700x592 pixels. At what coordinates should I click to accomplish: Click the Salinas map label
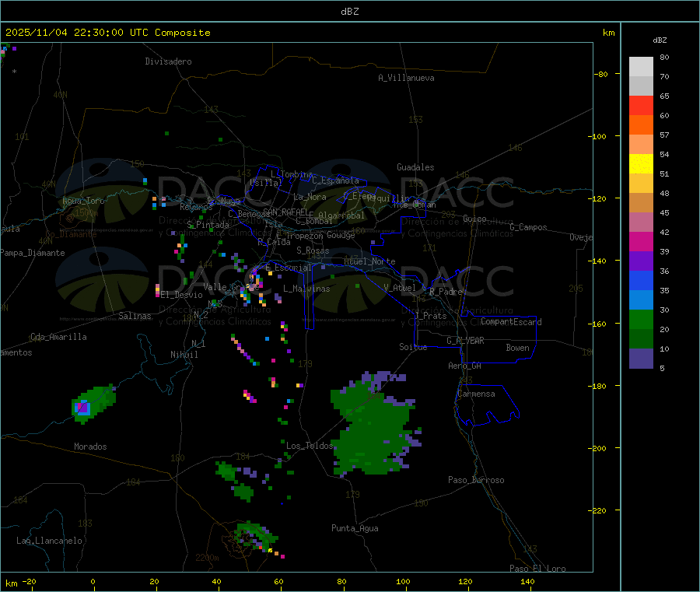point(135,316)
